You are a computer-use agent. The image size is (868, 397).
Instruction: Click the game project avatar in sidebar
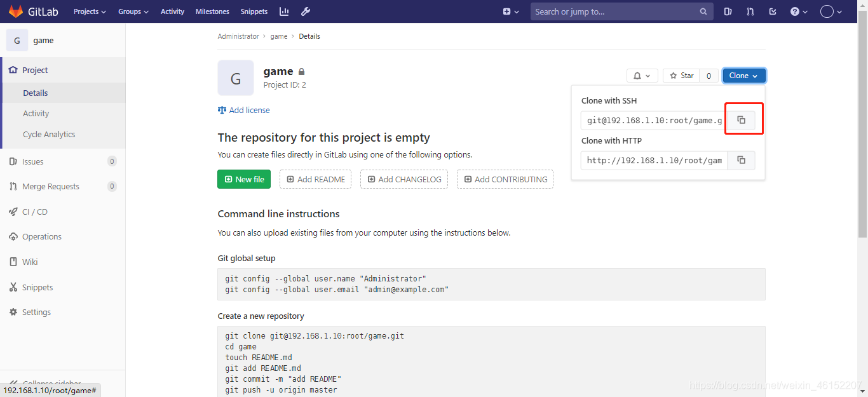click(17, 40)
